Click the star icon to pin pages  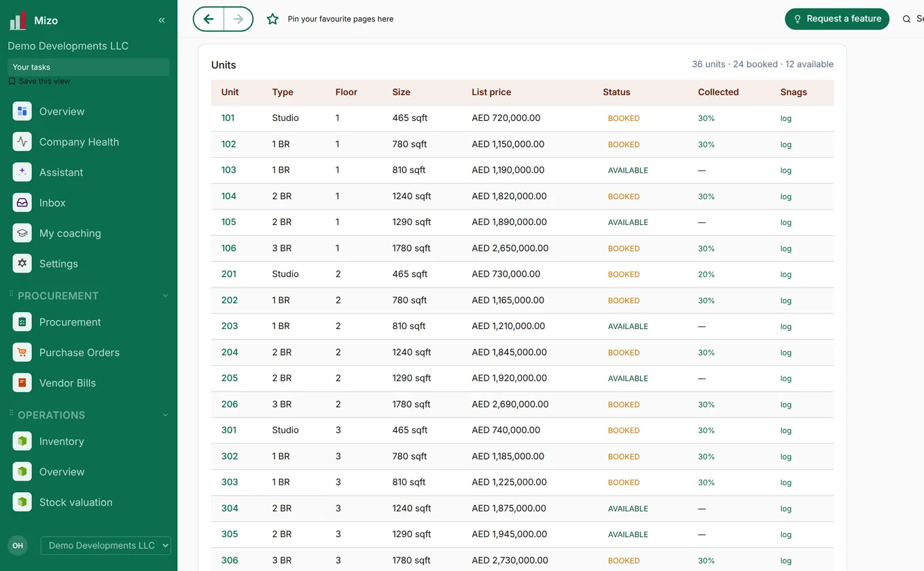click(x=272, y=19)
